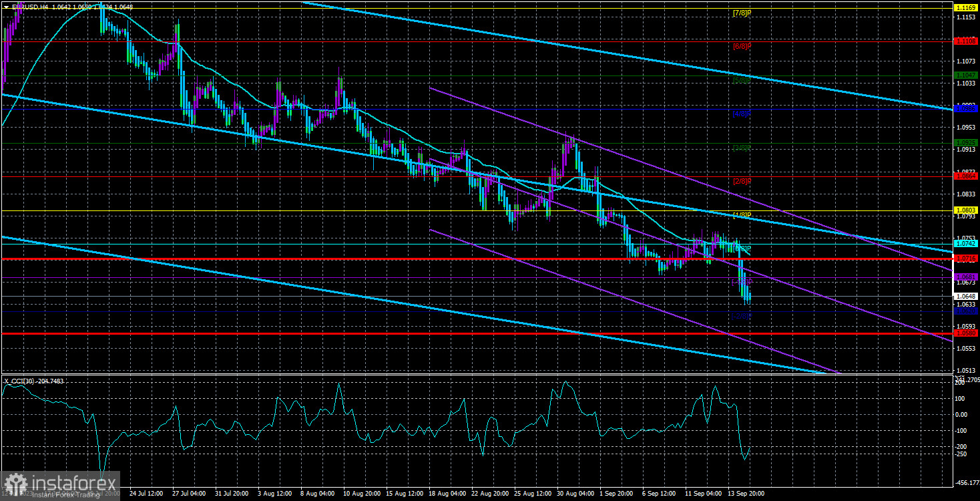Click the 1.0593 price scale value
This screenshot has width=980, height=501.
[965, 326]
